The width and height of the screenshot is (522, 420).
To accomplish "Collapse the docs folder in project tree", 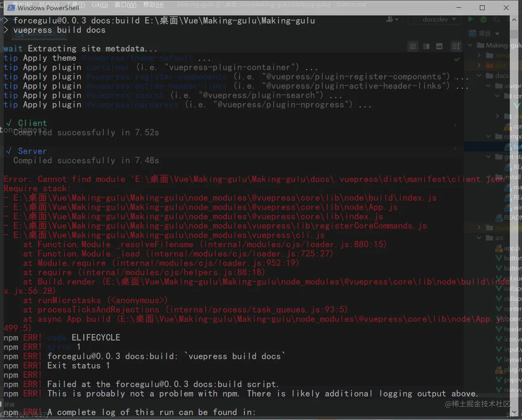I will pos(479,76).
